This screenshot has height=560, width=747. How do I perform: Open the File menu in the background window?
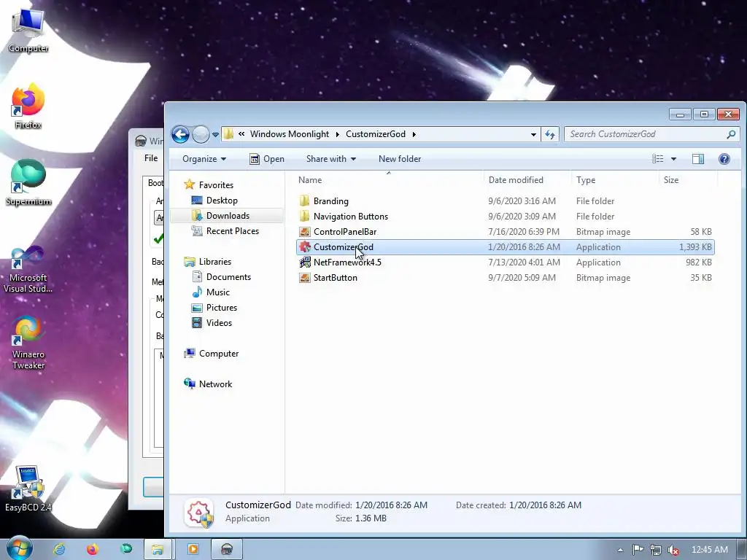[151, 158]
